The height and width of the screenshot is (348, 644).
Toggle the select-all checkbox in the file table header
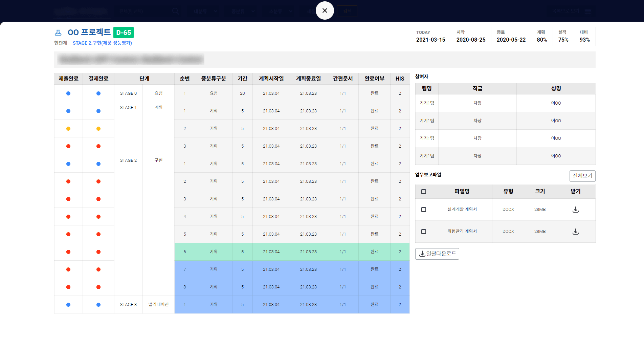coord(423,192)
